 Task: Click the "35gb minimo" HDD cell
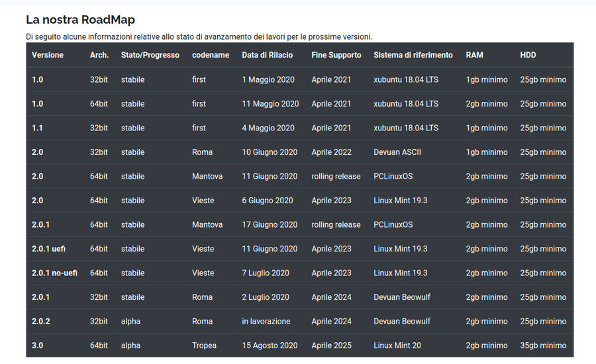click(x=543, y=345)
